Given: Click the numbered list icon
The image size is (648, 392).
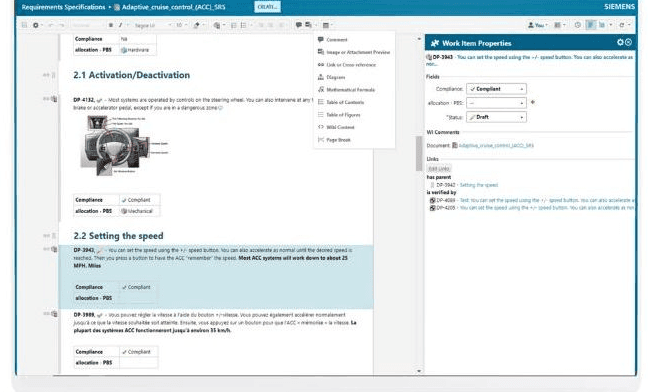Looking at the screenshot, I should (x=233, y=25).
